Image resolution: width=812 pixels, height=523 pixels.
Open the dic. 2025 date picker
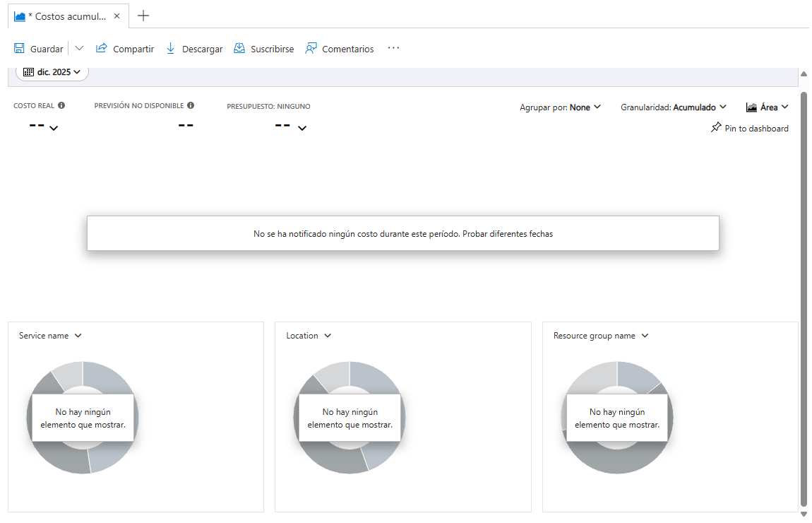pos(52,72)
